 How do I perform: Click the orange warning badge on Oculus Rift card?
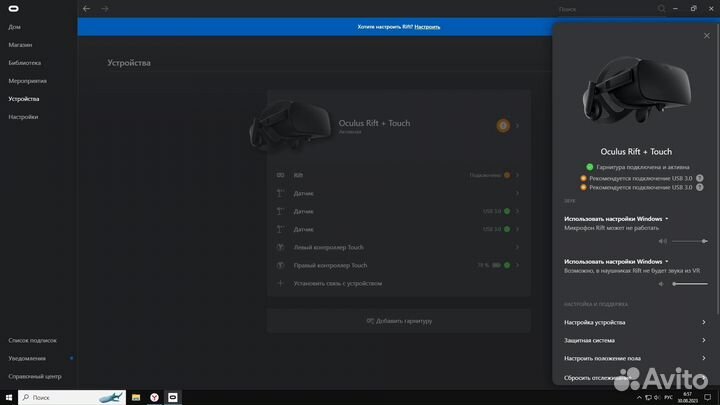click(503, 125)
